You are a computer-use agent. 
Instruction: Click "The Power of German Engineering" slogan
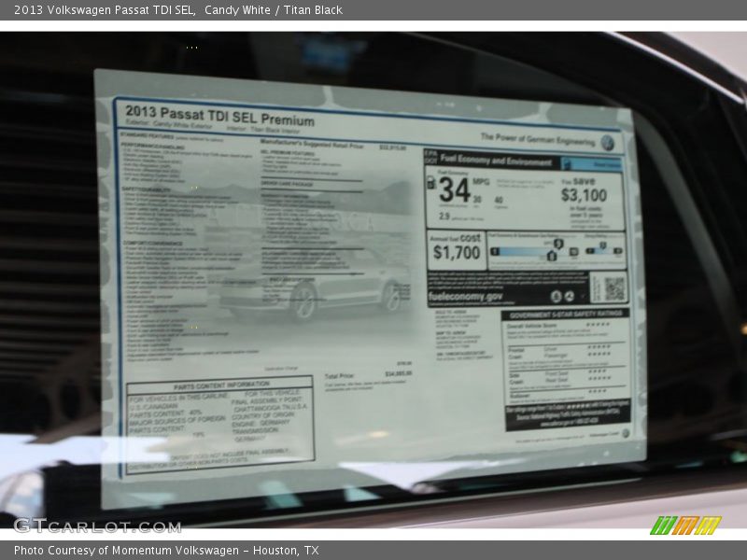click(x=538, y=139)
